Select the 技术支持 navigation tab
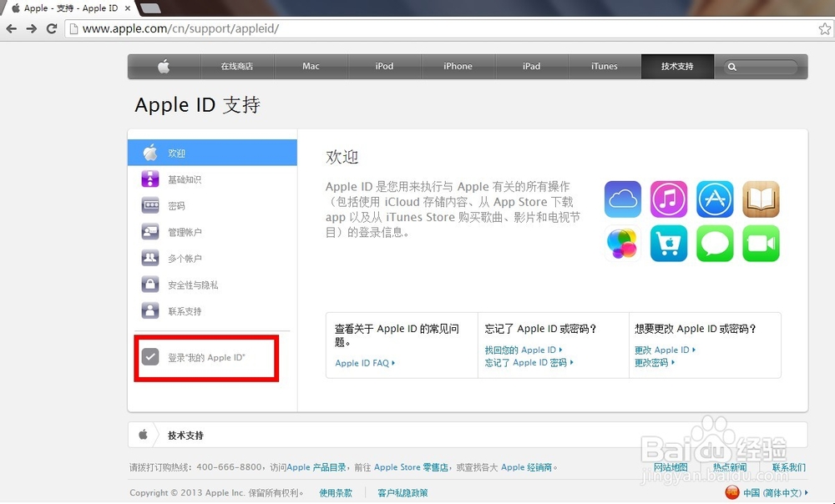This screenshot has width=835, height=504. (677, 67)
